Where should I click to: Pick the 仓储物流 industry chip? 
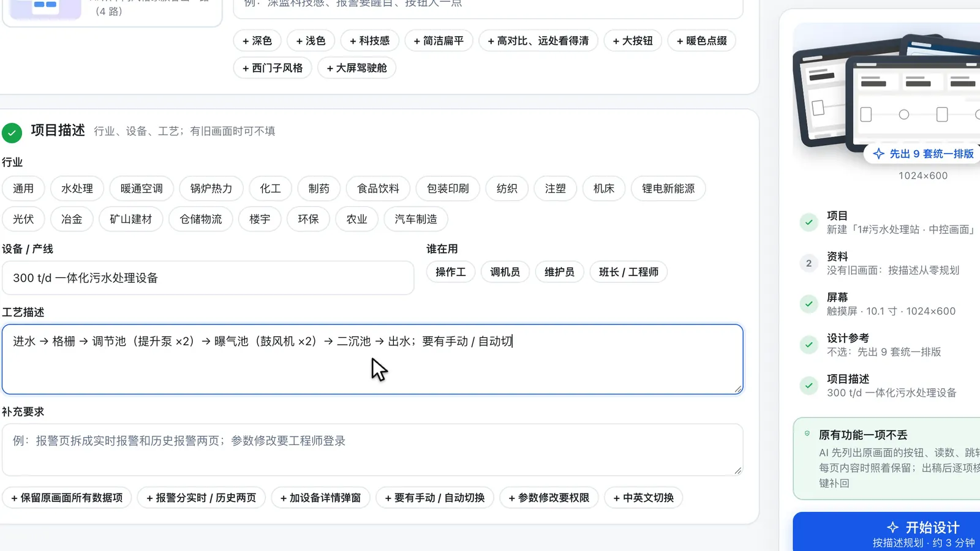pos(201,219)
